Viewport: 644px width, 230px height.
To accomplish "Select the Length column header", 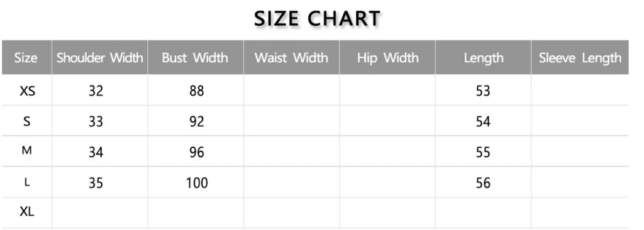I will point(484,58).
